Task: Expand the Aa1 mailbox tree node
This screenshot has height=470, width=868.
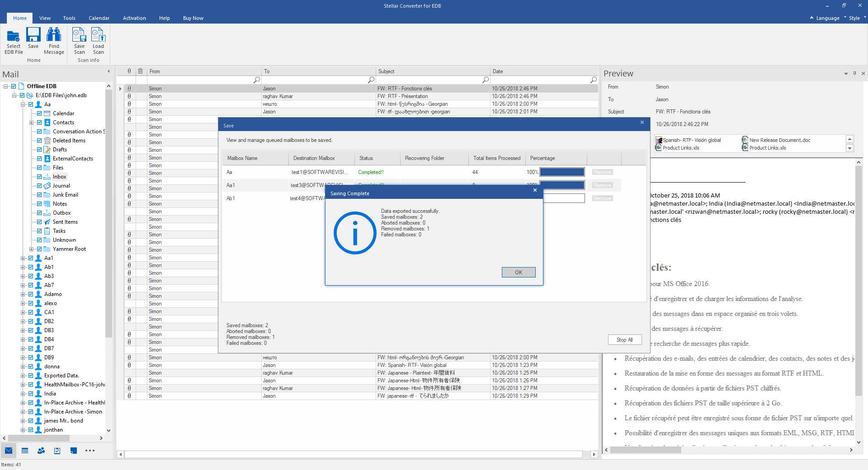Action: [x=23, y=258]
